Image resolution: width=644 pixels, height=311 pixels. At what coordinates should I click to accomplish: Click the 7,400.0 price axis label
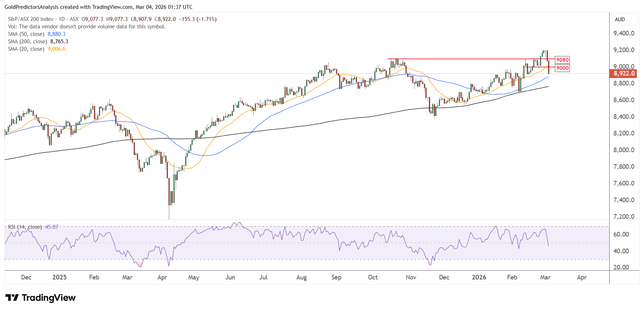[624, 200]
